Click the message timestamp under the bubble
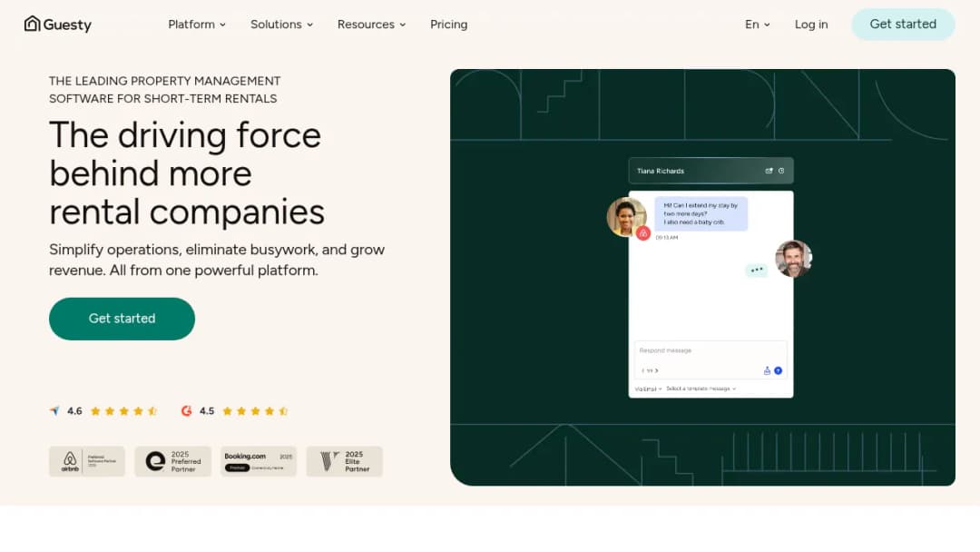This screenshot has width=980, height=552. pos(667,238)
